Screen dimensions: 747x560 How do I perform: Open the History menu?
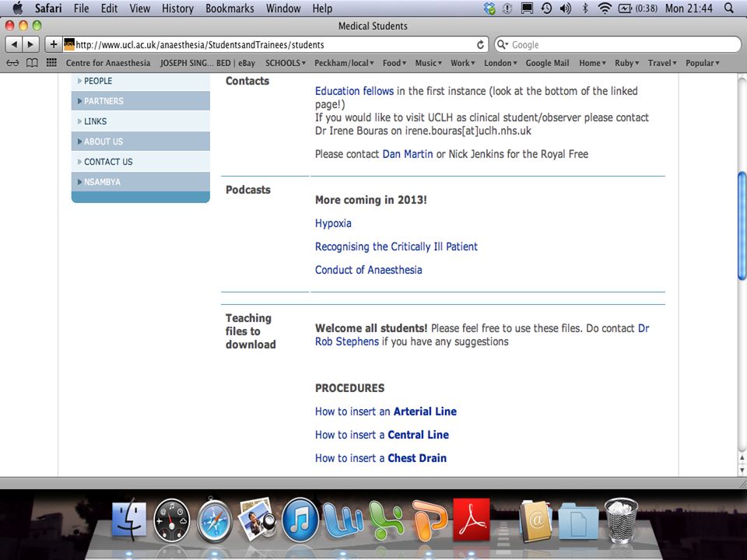tap(177, 8)
